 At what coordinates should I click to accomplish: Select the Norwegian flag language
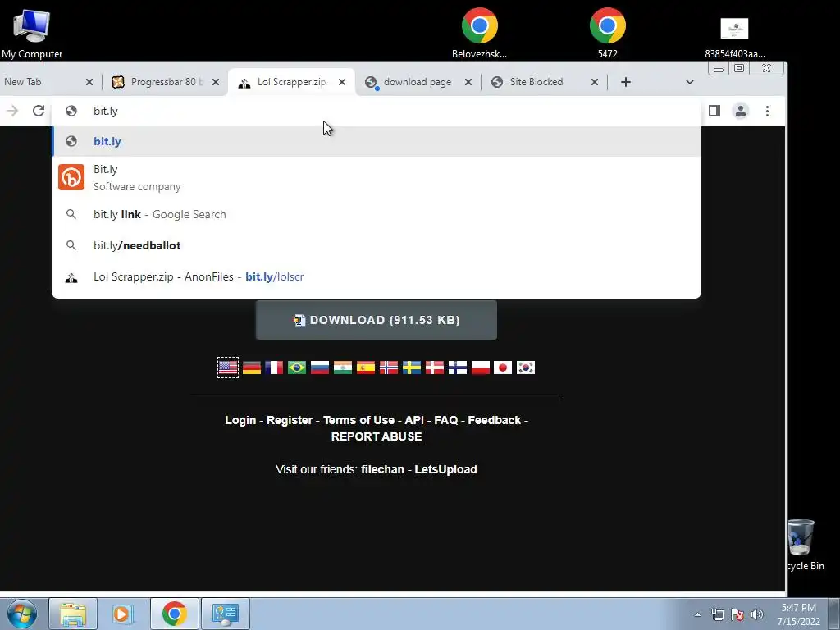coord(389,367)
